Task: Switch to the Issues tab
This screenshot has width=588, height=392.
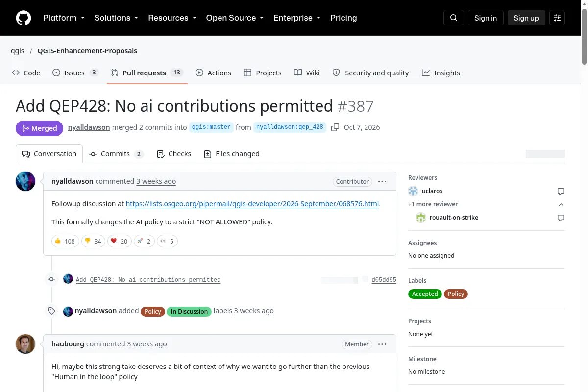Action: [75, 73]
